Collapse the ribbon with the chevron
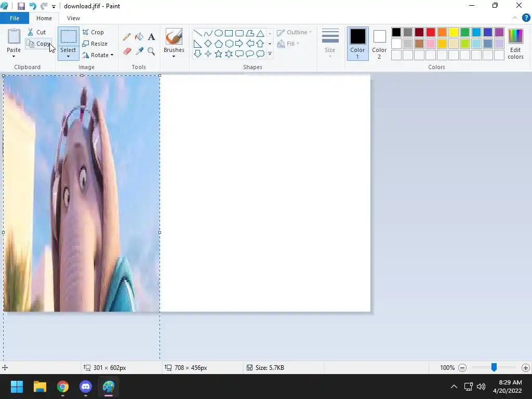 515,18
